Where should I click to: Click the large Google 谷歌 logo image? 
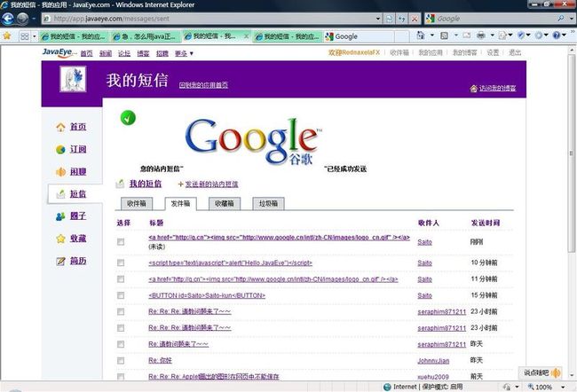click(253, 141)
